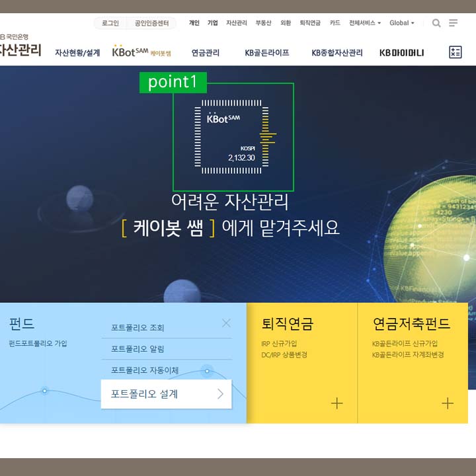Click the search magnifier icon
Viewport: 476px width, 476px height.
[436, 23]
